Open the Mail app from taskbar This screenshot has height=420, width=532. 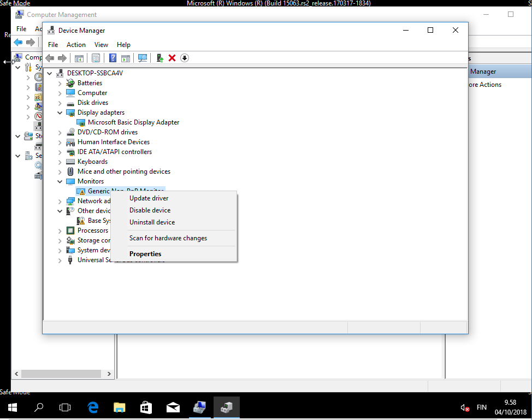click(x=173, y=407)
